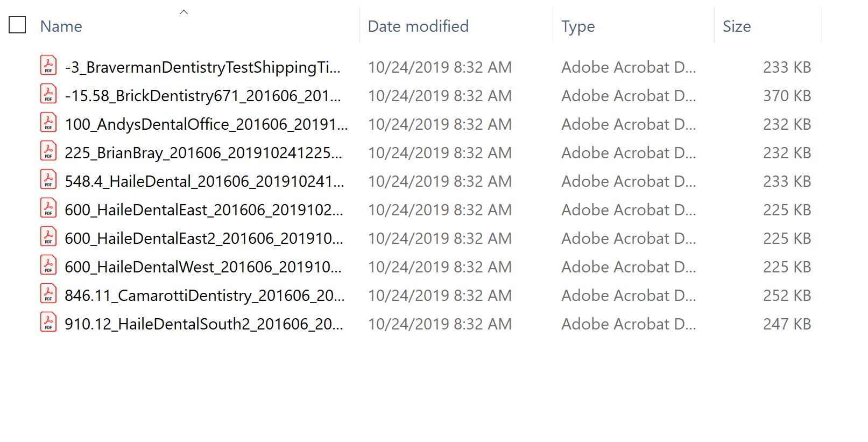Sort by Type column header
The width and height of the screenshot is (868, 442).
[578, 26]
